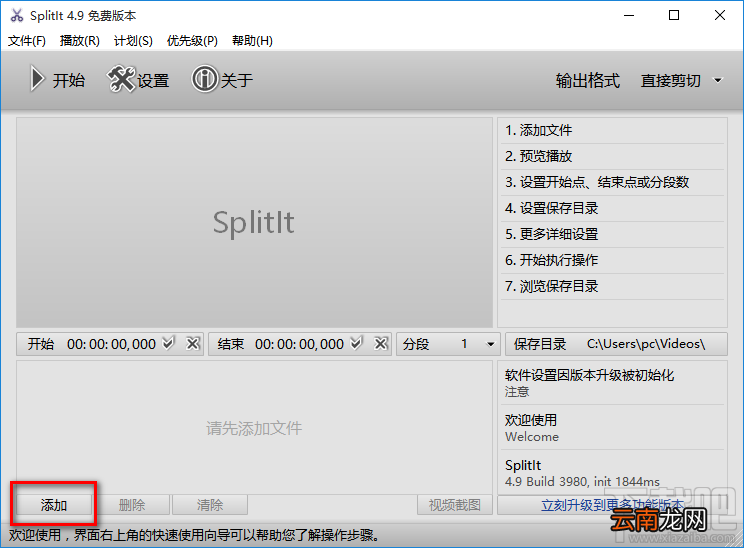Select wizard step 5. 更多详细设置
Screen dimensions: 744x548
click(612, 234)
